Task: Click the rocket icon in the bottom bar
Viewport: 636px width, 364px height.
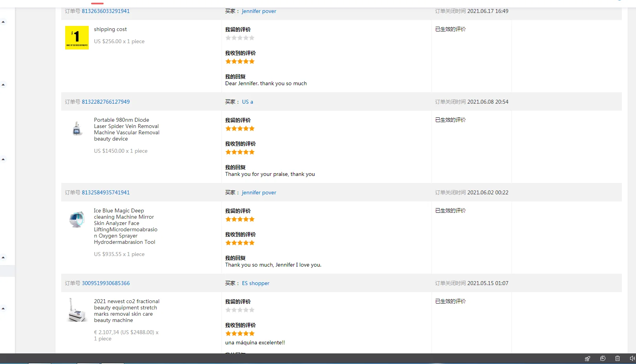Action: click(x=587, y=359)
